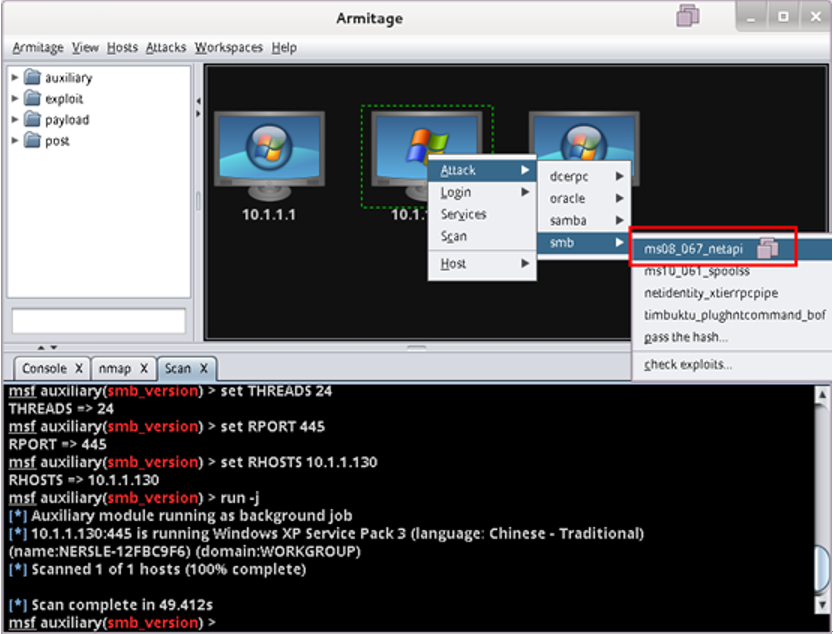Open the Workspaces menu

point(228,48)
